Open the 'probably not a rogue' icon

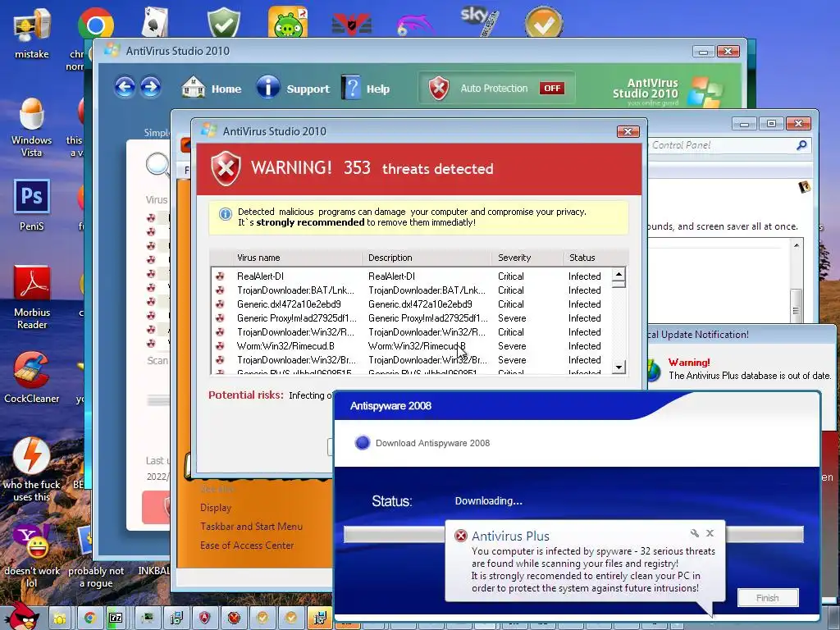click(95, 557)
